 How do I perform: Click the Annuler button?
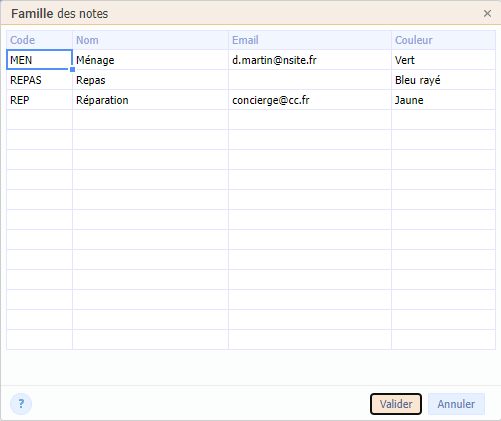[456, 404]
